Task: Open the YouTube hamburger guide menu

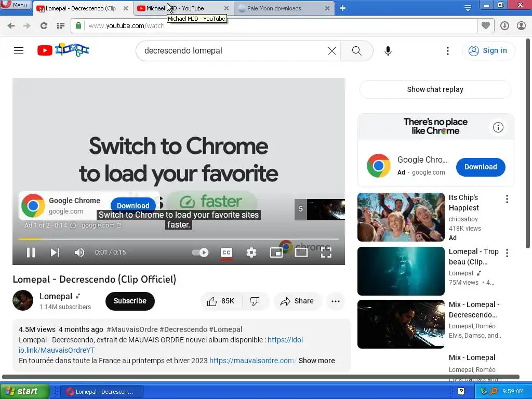Action: 19,51
